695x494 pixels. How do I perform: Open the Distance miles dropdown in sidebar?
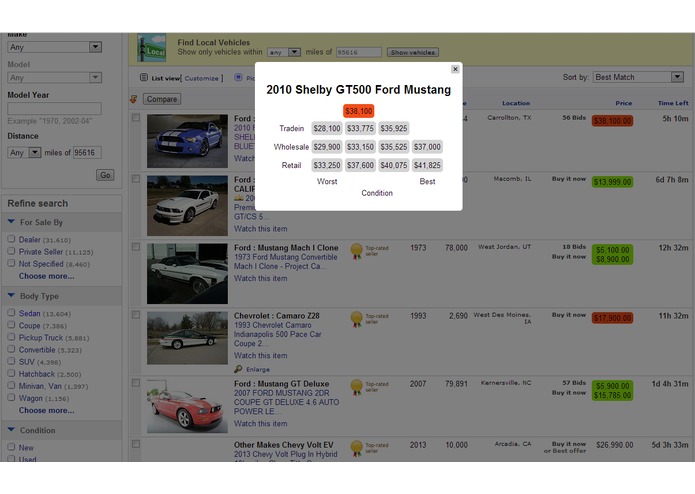(x=24, y=152)
